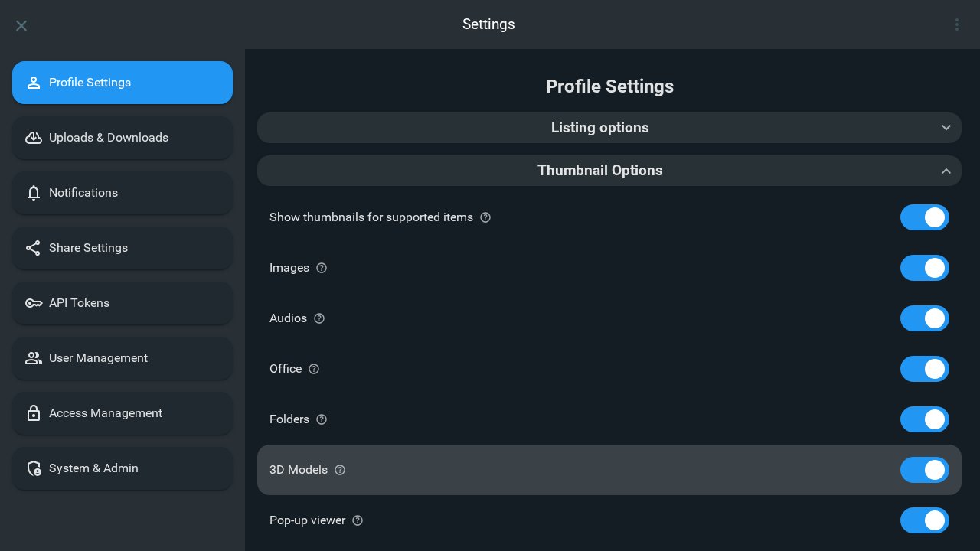The image size is (980, 551).
Task: Switch off the Pop-up viewer toggle
Action: (924, 520)
